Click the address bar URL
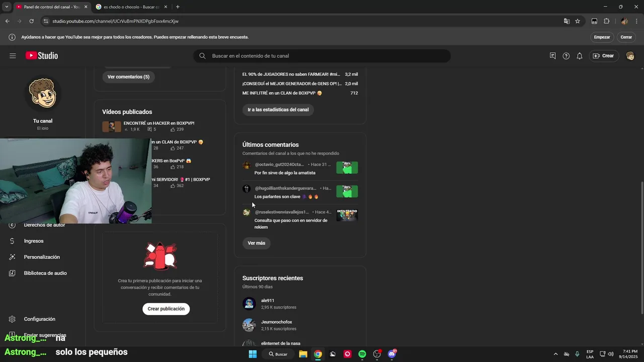 pyautogui.click(x=115, y=21)
